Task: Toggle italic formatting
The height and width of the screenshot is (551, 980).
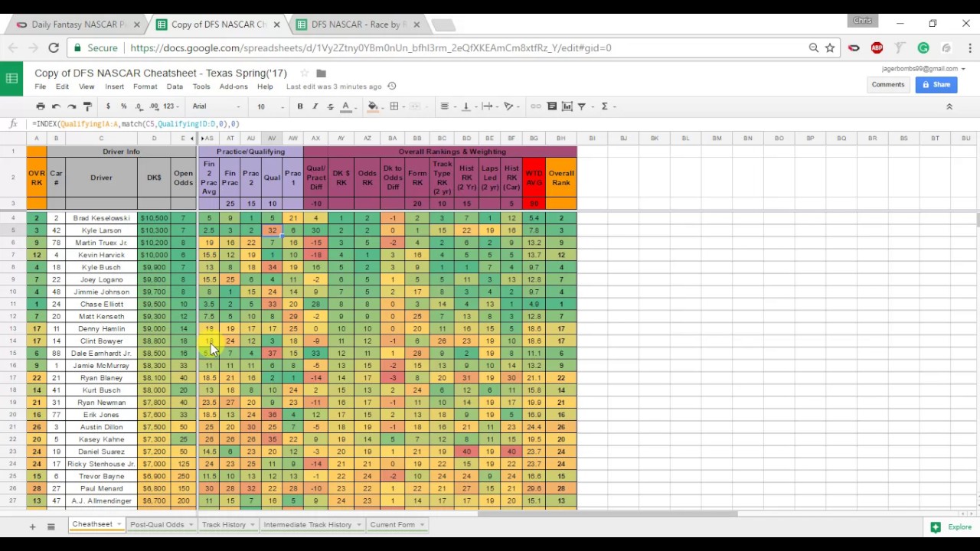Action: (315, 106)
